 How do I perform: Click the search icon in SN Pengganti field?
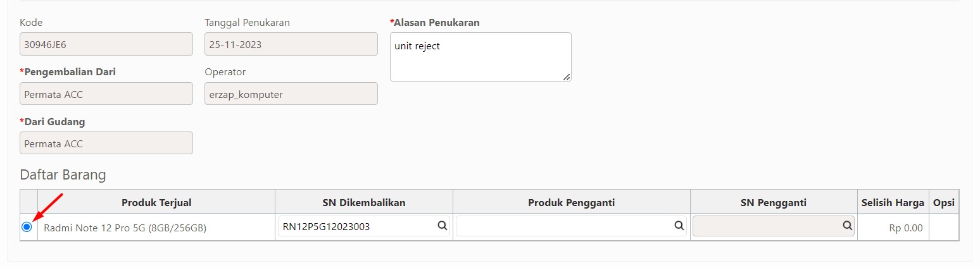pyautogui.click(x=846, y=225)
